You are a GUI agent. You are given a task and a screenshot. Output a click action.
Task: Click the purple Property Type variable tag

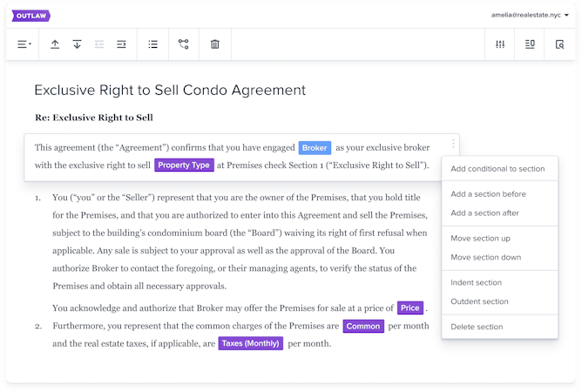[184, 166]
